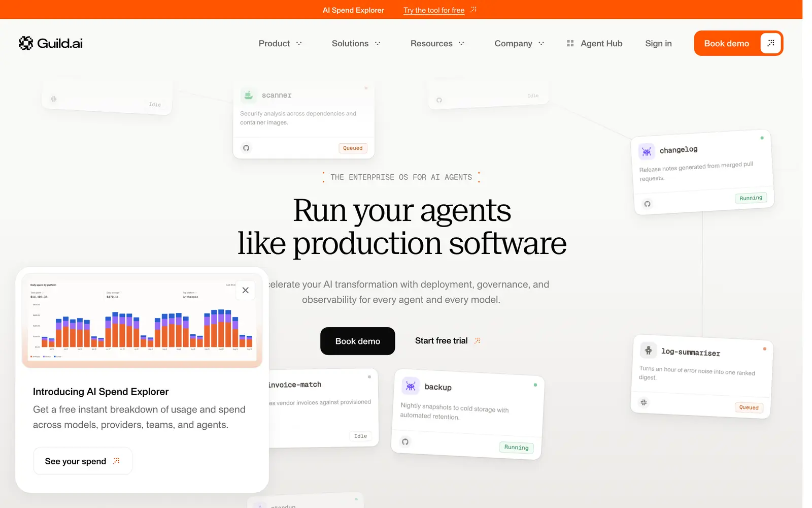The image size is (812, 508).
Task: Open the Product dropdown menu
Action: point(280,44)
